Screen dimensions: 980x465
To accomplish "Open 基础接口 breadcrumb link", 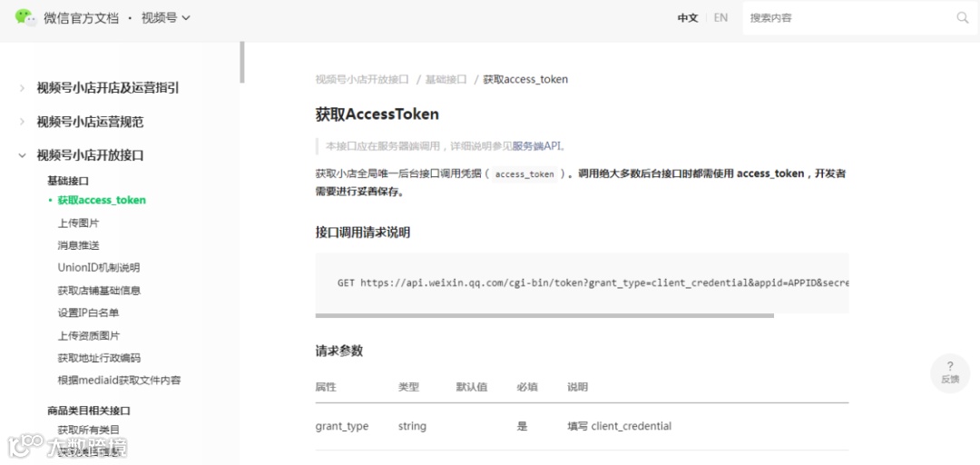I will [x=446, y=80].
